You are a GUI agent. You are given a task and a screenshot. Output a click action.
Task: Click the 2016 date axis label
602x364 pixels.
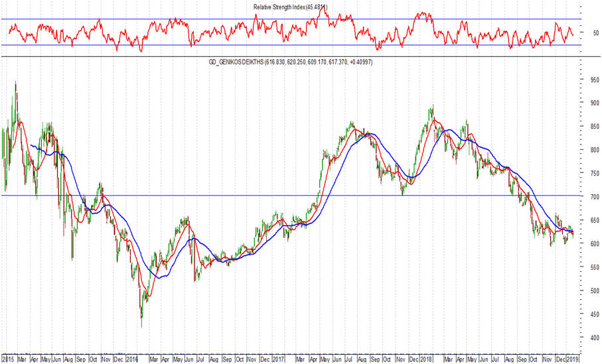[x=132, y=359]
